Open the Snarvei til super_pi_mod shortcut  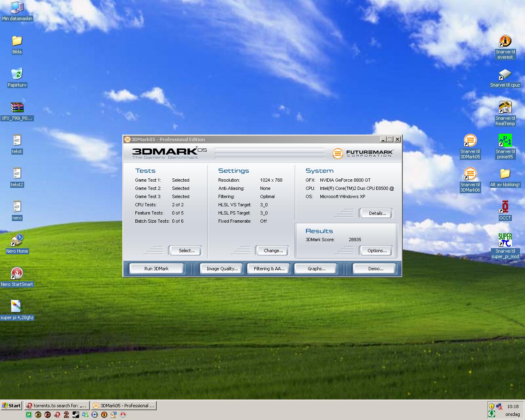point(505,246)
